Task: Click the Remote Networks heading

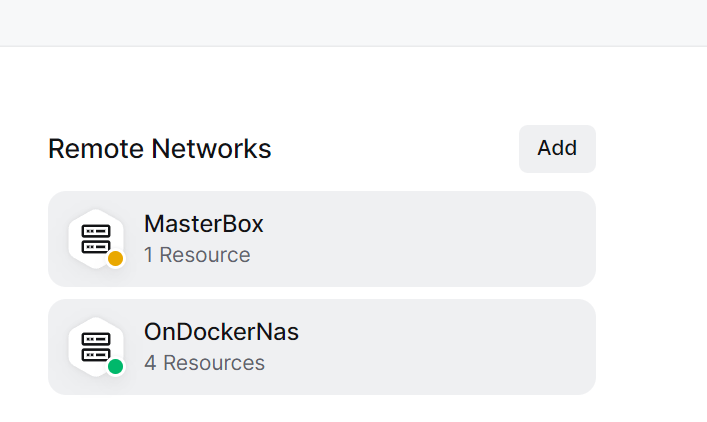Action: [x=160, y=149]
